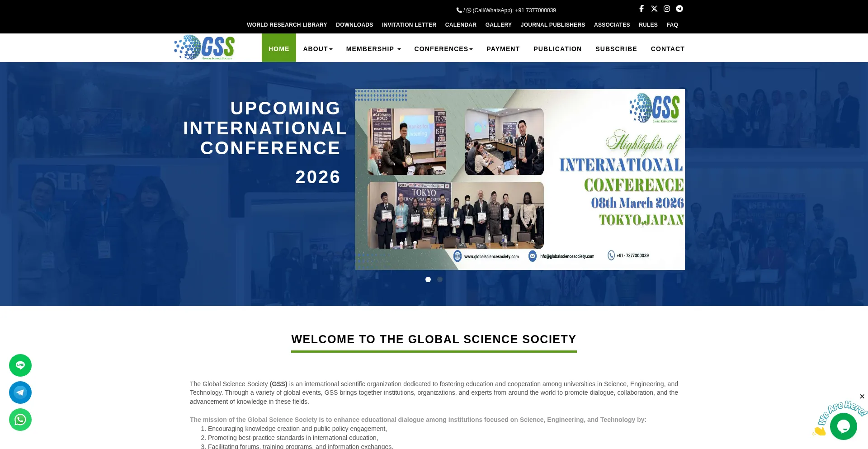Open the WhatsApp floating button on left
This screenshot has height=449, width=868.
[x=20, y=420]
